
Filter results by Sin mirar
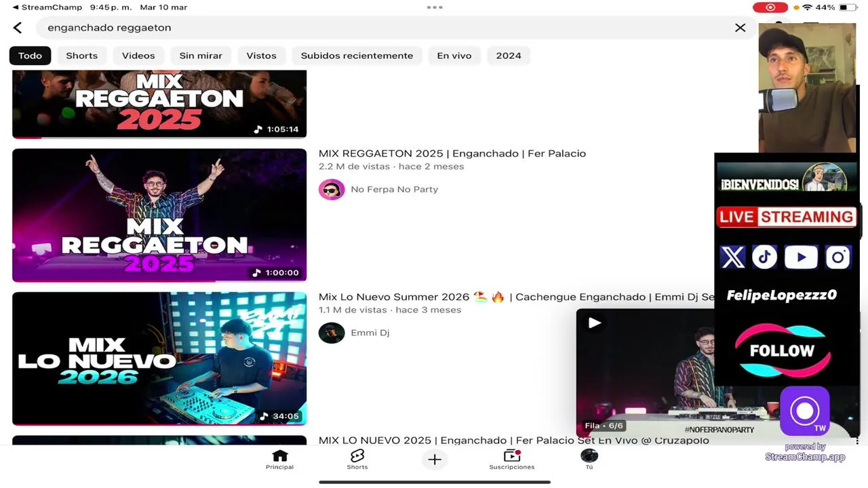click(201, 56)
